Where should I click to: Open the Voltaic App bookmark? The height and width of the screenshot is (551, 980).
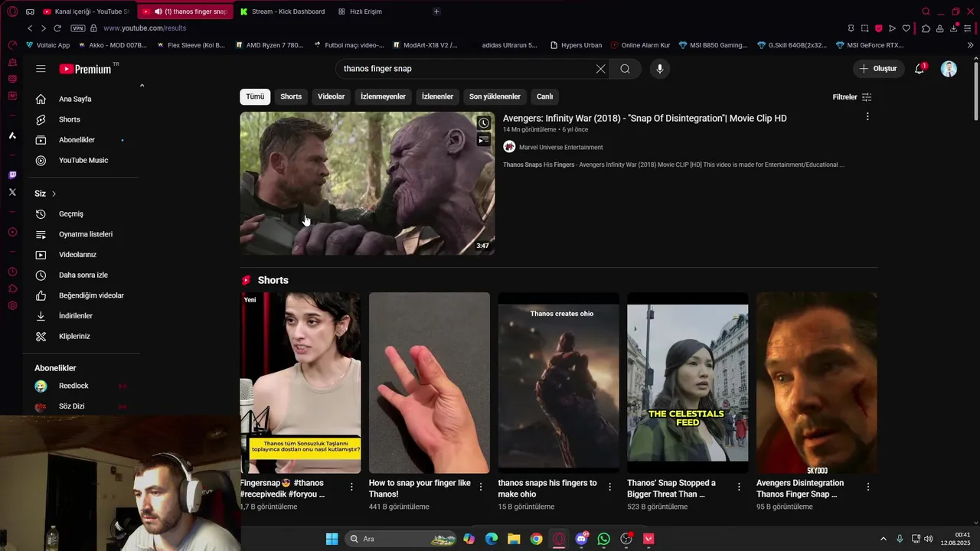pyautogui.click(x=47, y=45)
